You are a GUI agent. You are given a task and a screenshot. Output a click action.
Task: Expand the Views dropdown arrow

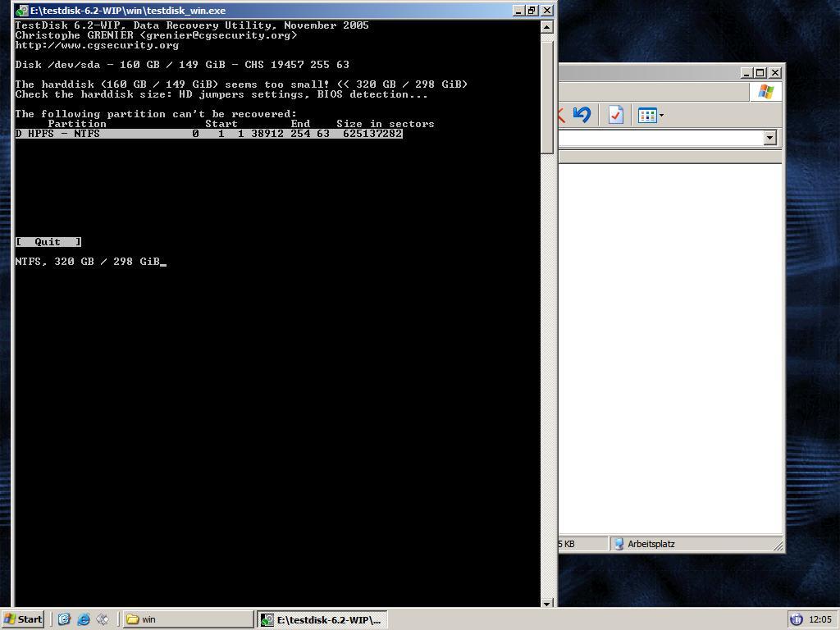pyautogui.click(x=662, y=115)
